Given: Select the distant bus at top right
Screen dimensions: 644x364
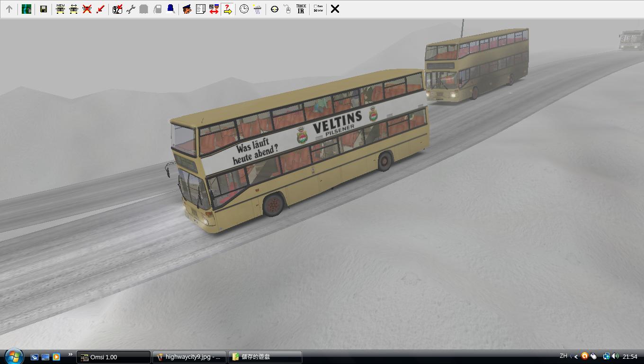Looking at the screenshot, I should pyautogui.click(x=631, y=40).
